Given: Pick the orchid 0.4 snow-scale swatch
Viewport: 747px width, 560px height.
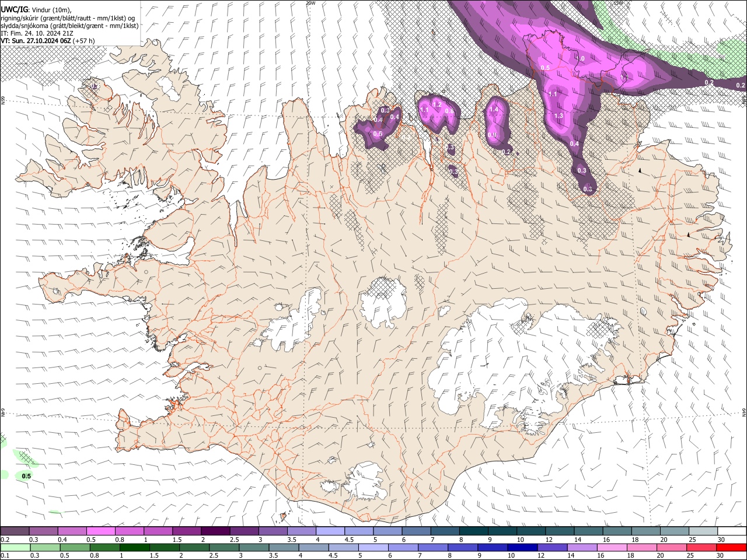Looking at the screenshot, I should tap(72, 531).
